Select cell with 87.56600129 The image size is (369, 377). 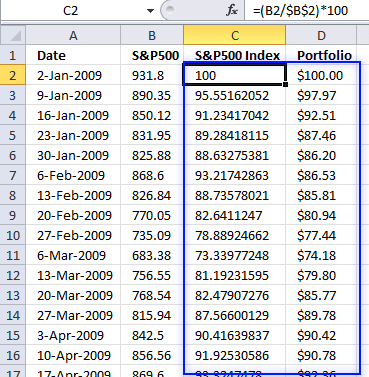235,315
